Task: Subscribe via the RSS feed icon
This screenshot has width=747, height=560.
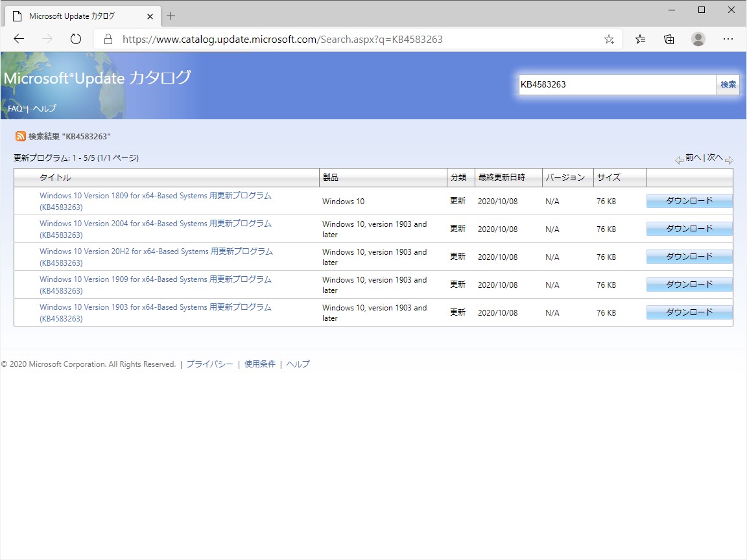Action: pyautogui.click(x=21, y=136)
